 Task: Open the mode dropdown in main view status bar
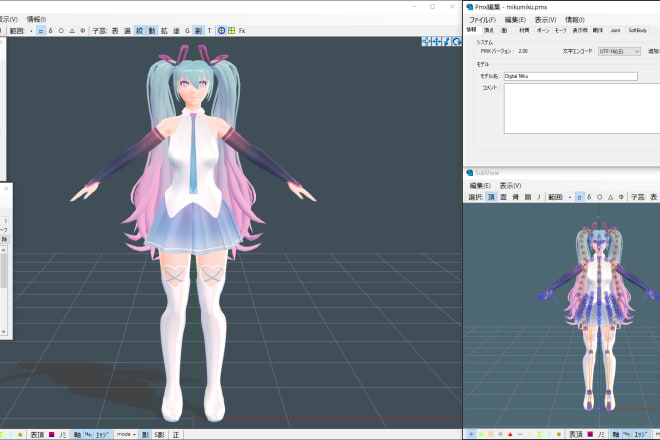[126, 435]
